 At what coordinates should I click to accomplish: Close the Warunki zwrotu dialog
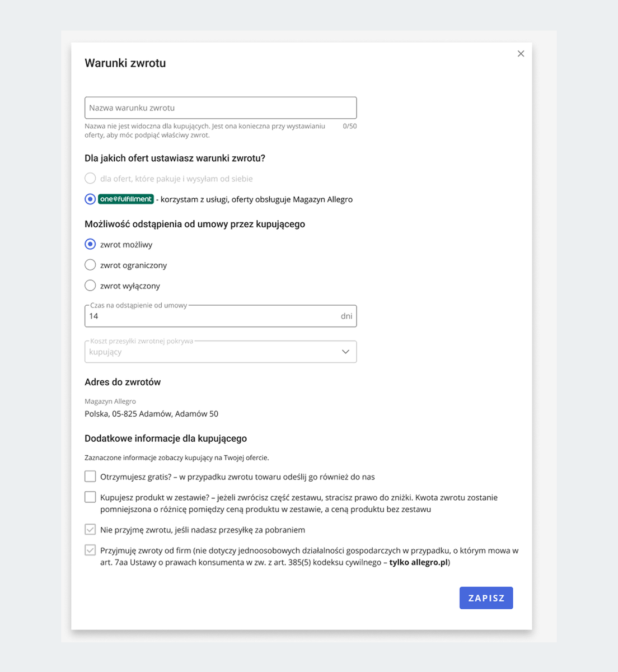click(521, 54)
